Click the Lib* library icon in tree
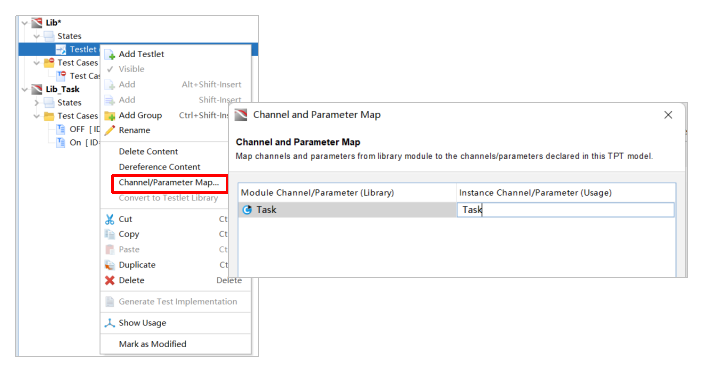Image resolution: width=702 pixels, height=371 pixels. (37, 22)
